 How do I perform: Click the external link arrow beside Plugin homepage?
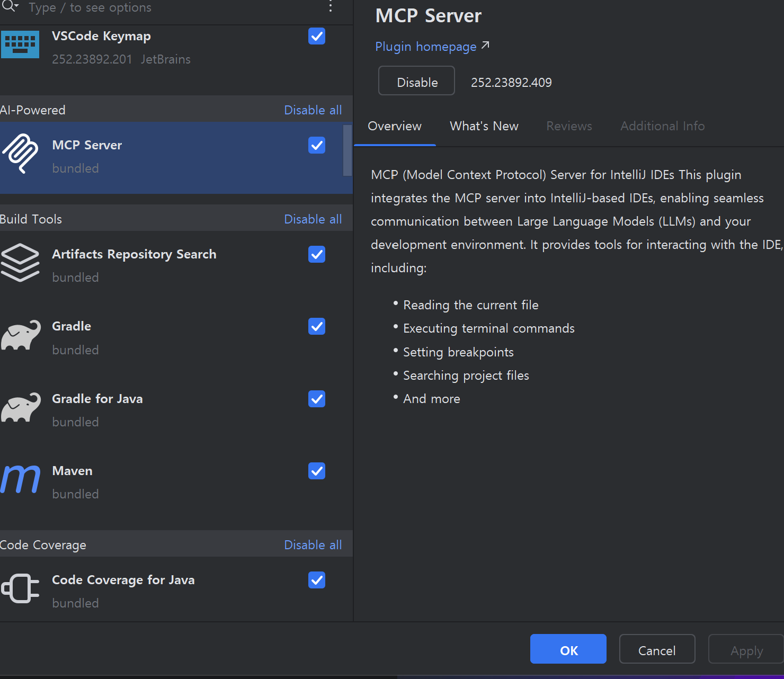pos(485,46)
